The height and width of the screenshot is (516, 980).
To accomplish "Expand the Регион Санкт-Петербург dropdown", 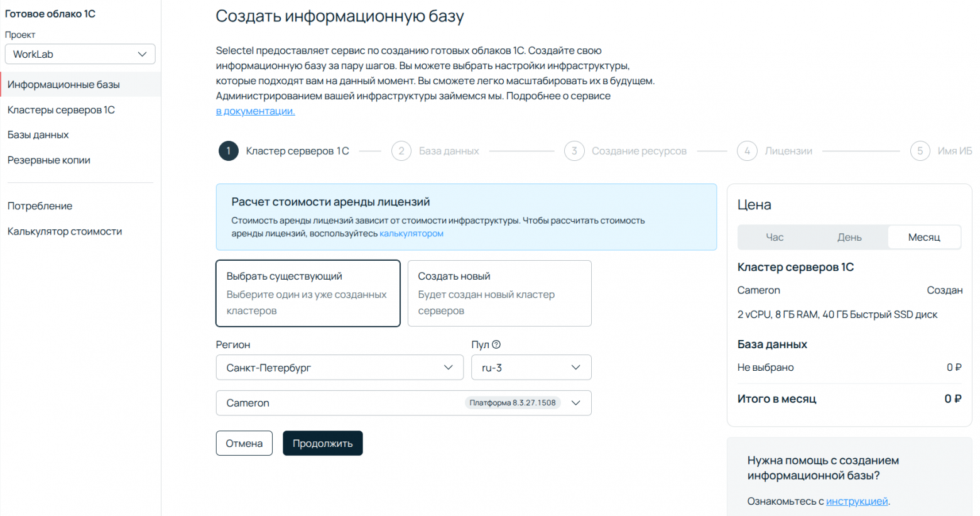I will [340, 368].
